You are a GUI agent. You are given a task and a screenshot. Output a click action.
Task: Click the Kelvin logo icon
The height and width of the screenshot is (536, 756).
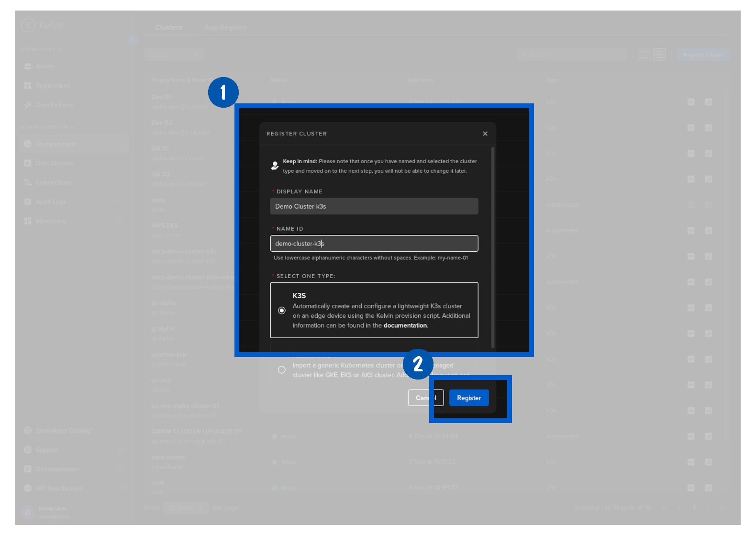(x=28, y=25)
